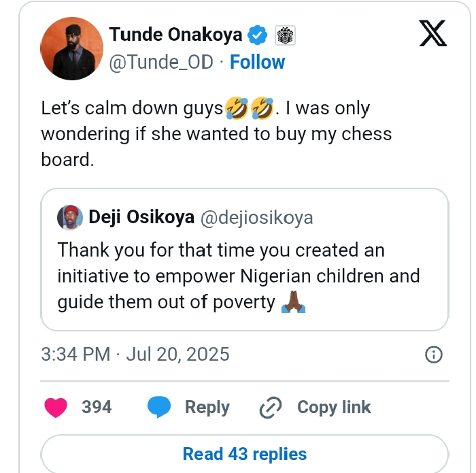476x473 pixels.
Task: Click the blue verified checkmark badge
Action: [256, 35]
